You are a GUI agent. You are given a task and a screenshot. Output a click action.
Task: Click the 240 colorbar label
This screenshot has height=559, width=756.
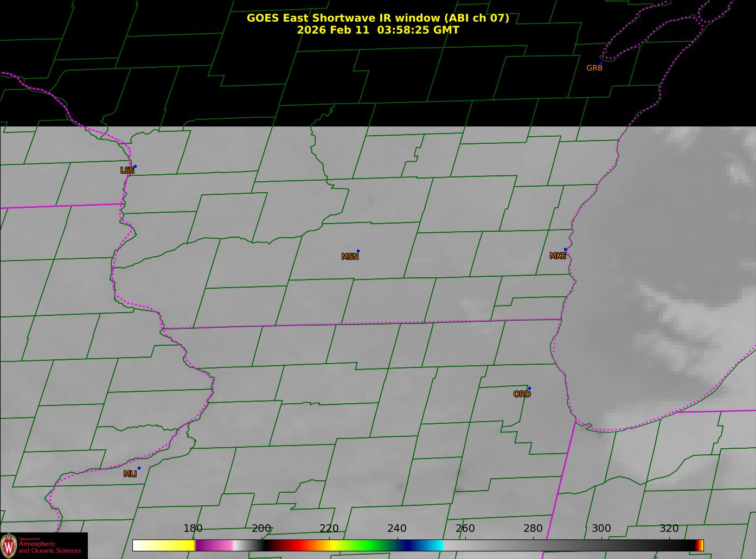click(x=397, y=529)
